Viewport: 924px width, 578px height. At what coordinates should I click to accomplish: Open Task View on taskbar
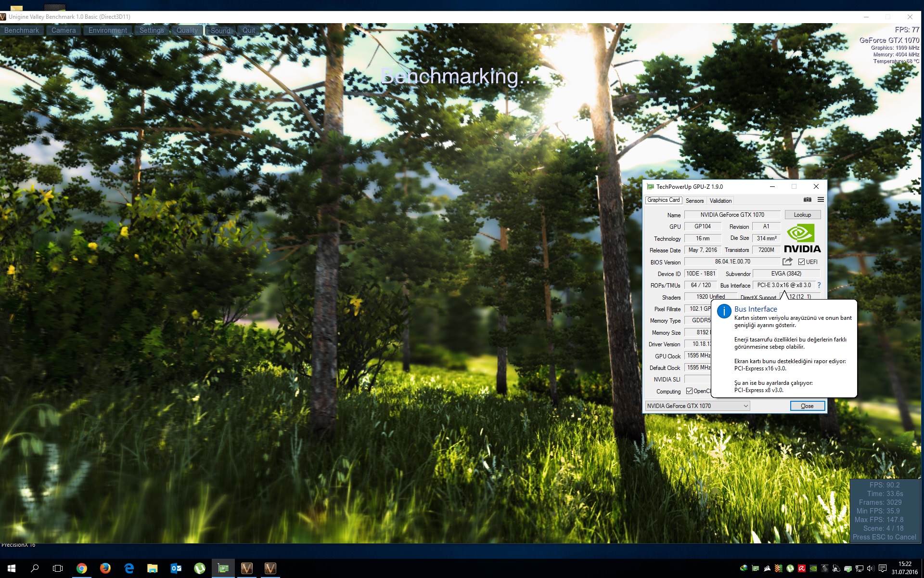pos(58,568)
